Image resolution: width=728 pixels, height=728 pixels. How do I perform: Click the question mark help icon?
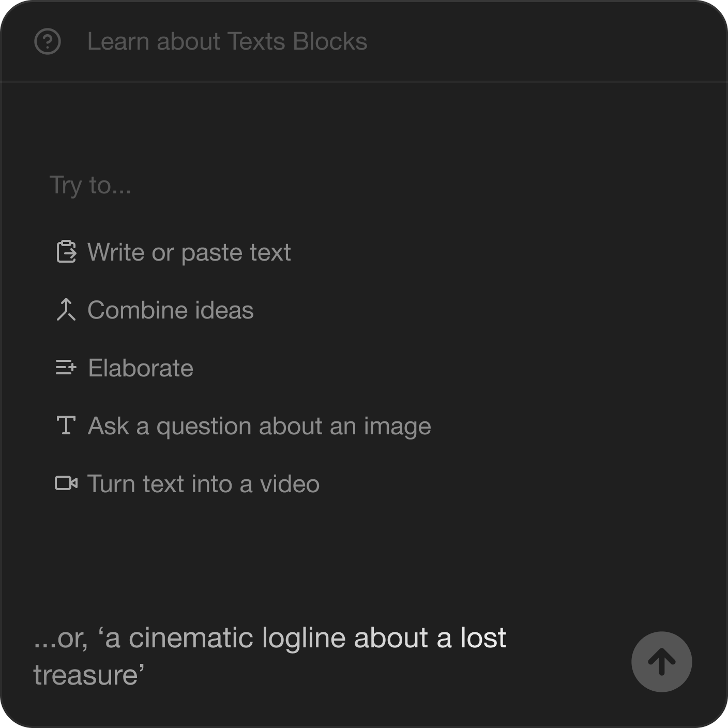click(x=48, y=42)
